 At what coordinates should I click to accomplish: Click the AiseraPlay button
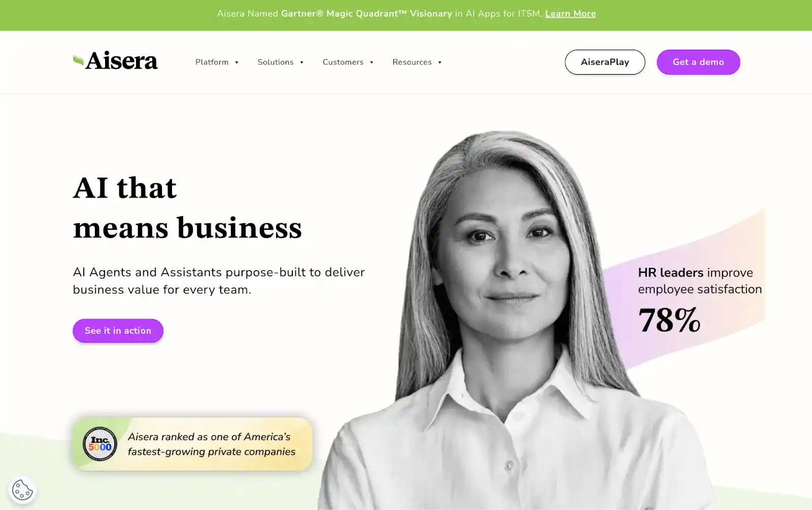[x=605, y=62]
